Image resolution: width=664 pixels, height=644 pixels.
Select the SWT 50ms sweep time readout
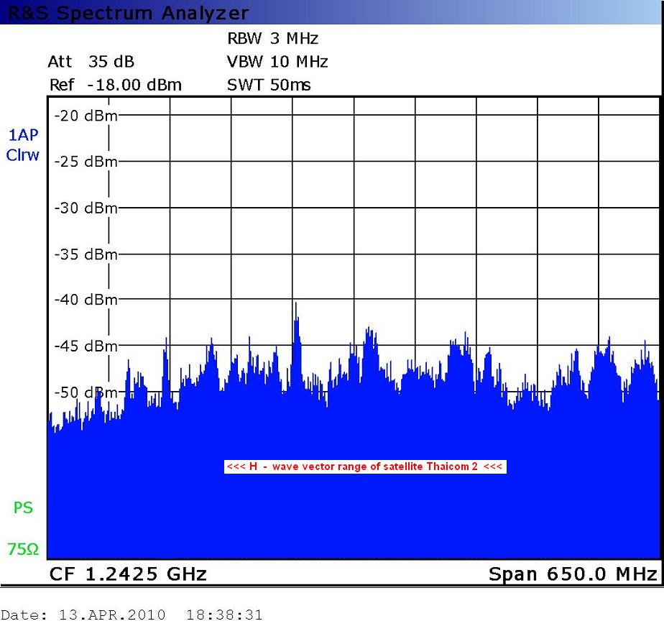269,86
